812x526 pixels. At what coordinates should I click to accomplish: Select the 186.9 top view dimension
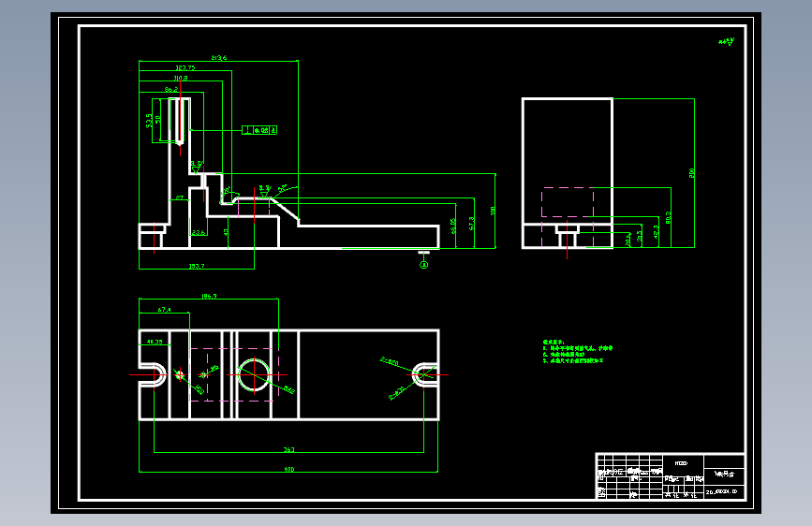click(x=209, y=296)
